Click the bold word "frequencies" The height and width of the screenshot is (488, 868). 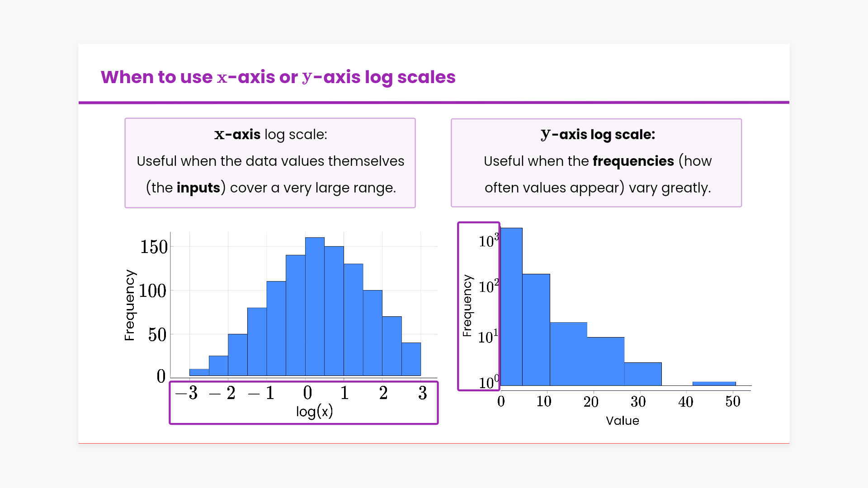633,161
